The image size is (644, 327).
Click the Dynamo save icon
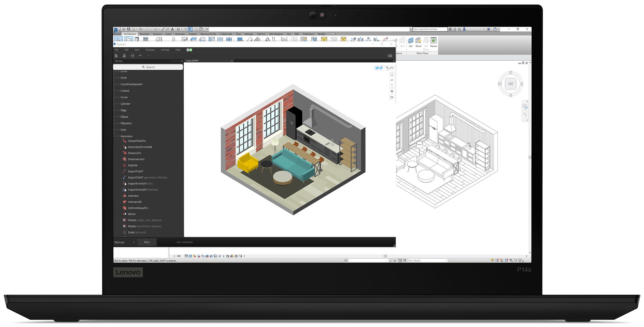tap(132, 56)
